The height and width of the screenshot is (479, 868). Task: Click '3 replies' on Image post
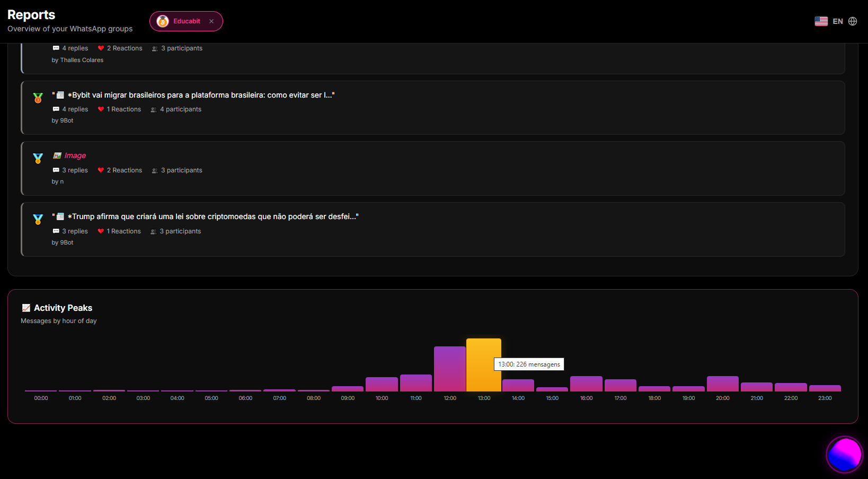point(75,170)
